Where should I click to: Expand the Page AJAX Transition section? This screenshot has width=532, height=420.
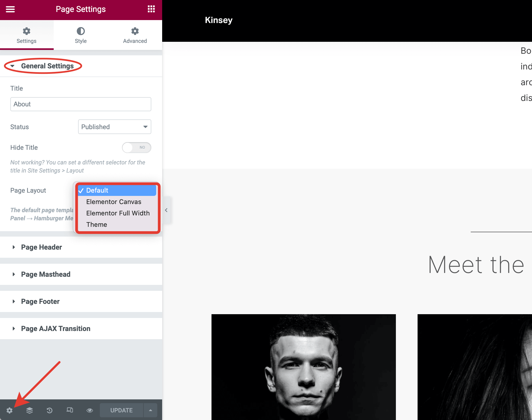click(x=56, y=329)
